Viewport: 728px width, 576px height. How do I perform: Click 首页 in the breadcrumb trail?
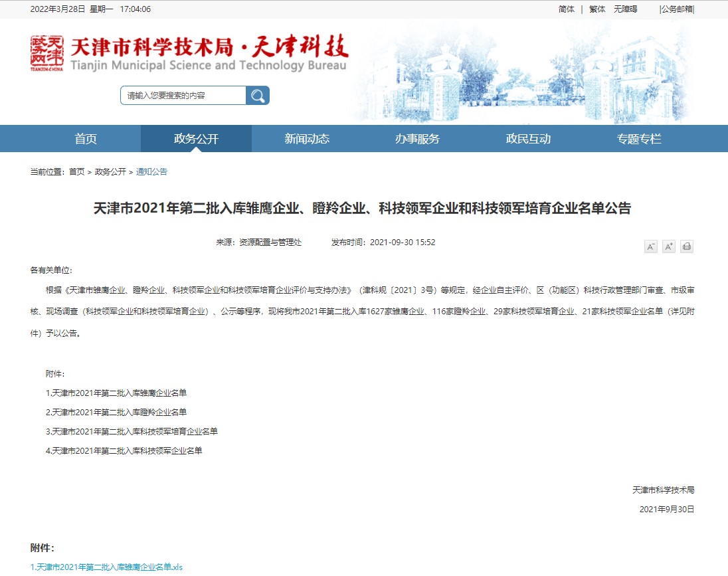point(76,172)
